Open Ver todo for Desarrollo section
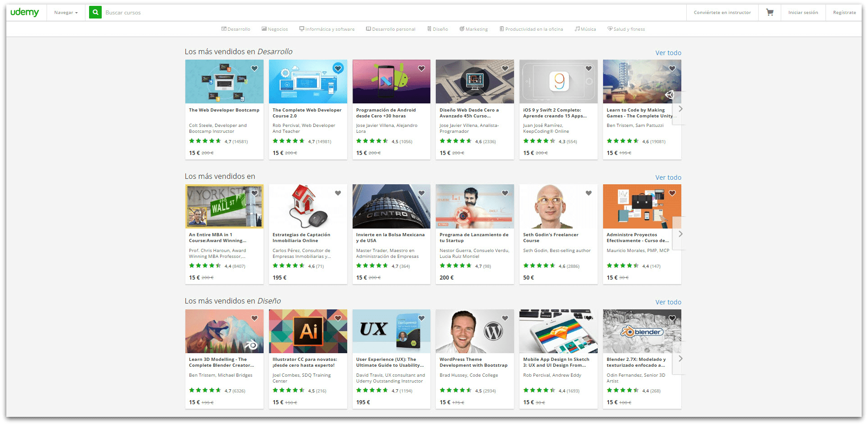Viewport: 868px width, 425px height. pyautogui.click(x=668, y=53)
